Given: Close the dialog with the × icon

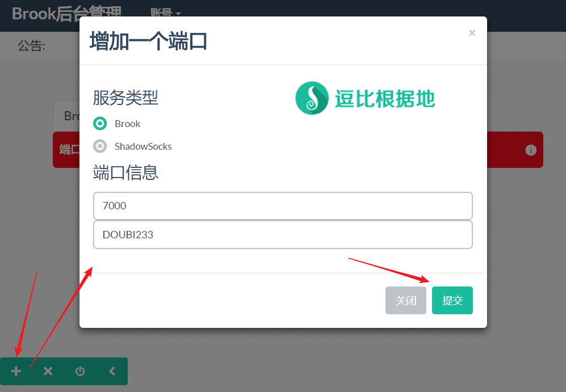Looking at the screenshot, I should coord(472,33).
